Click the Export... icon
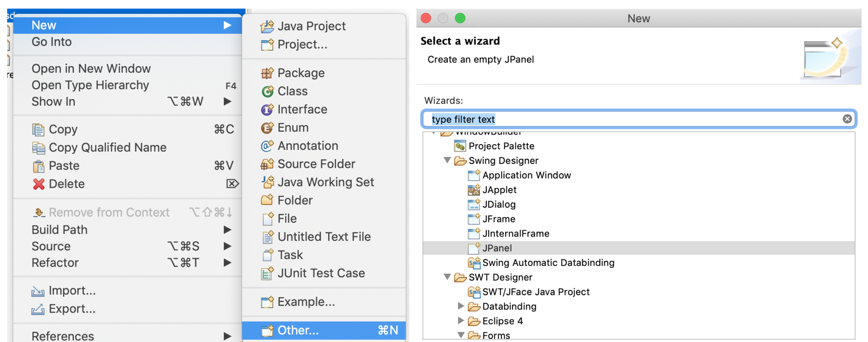The image size is (868, 342). [x=38, y=309]
